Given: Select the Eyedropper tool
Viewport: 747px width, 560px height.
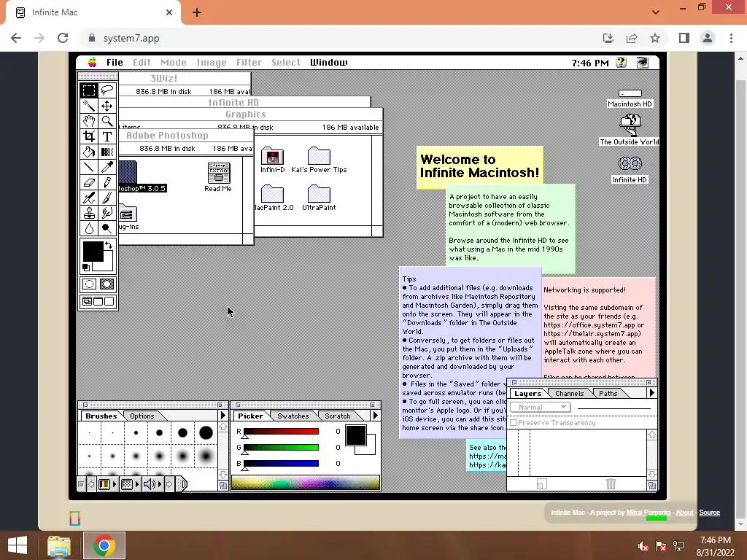Looking at the screenshot, I should pos(107,167).
